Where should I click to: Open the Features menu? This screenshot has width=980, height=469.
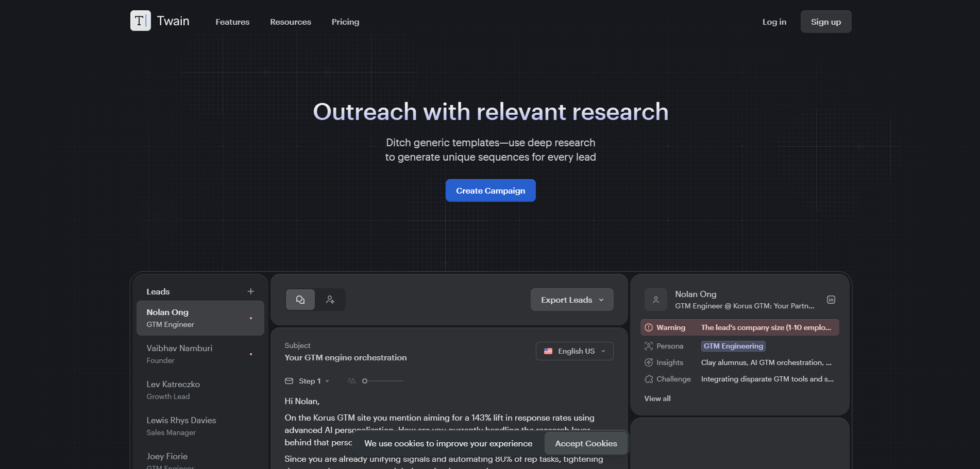tap(232, 22)
